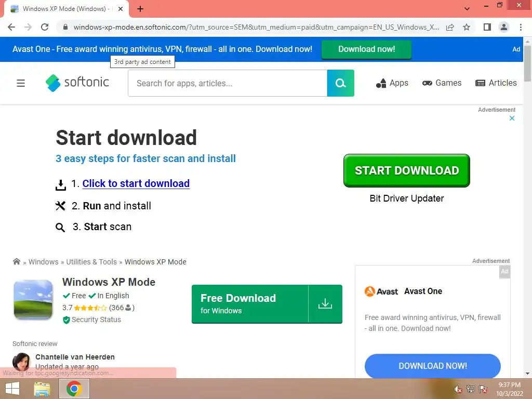
Task: Click the Bit Driver Updater text
Action: click(406, 198)
